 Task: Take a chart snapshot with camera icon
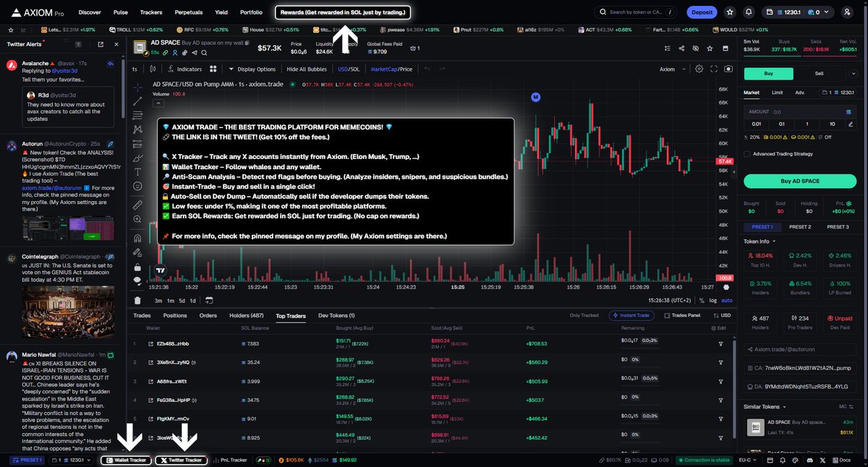[x=728, y=69]
